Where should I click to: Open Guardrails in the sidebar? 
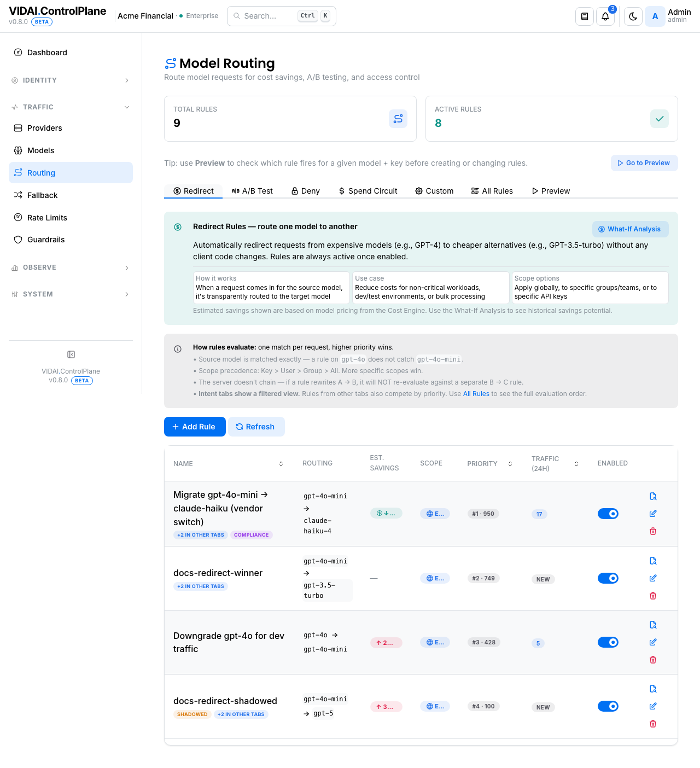tap(71, 240)
